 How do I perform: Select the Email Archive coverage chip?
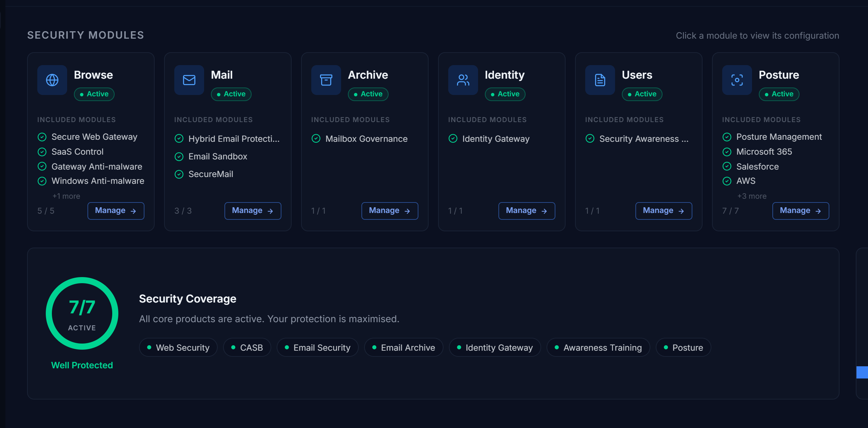click(x=404, y=347)
